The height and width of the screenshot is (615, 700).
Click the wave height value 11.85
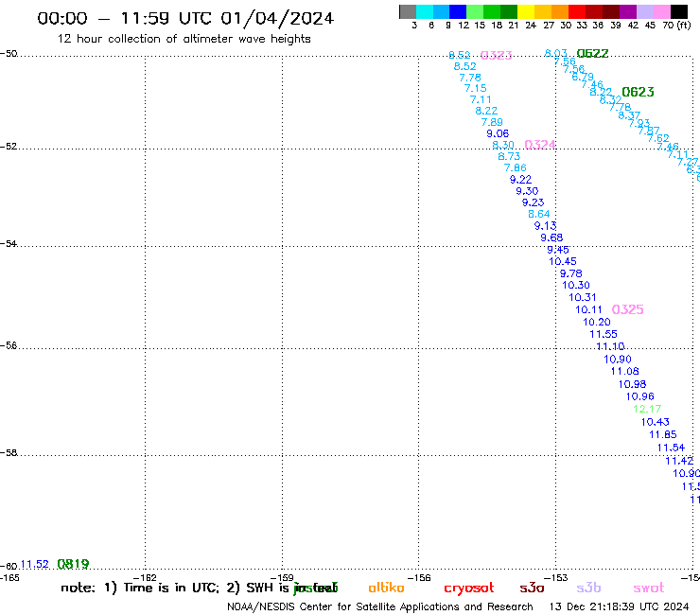[662, 435]
